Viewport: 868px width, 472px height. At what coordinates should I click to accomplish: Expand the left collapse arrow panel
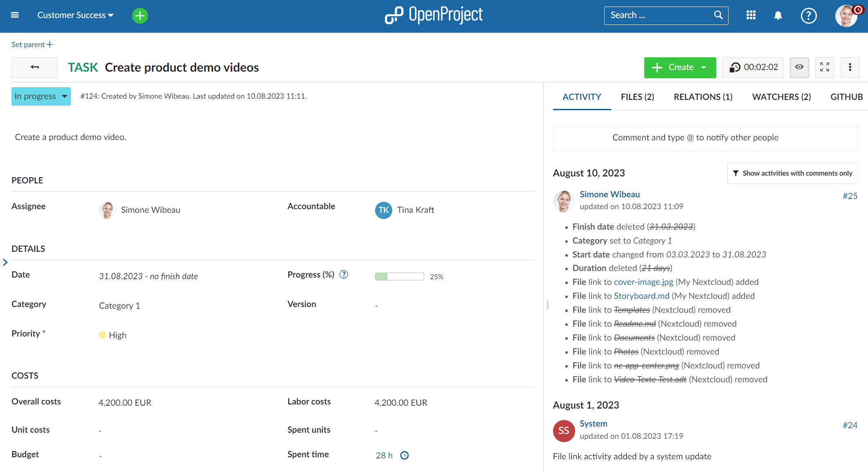point(5,262)
